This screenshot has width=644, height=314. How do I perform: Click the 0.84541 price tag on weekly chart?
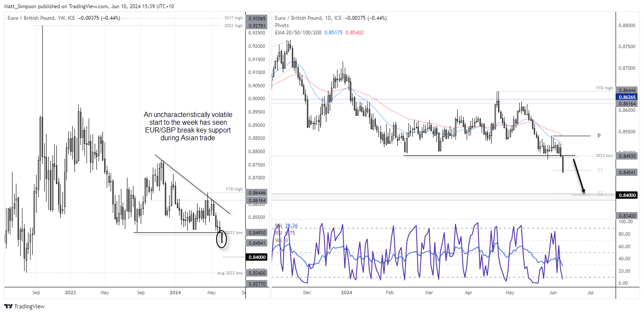pos(257,243)
